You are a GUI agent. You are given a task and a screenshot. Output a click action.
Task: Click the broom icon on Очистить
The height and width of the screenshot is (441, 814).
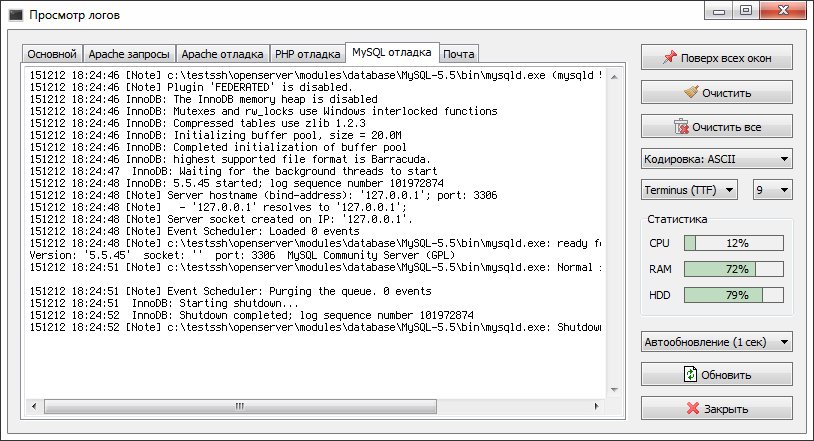point(690,92)
